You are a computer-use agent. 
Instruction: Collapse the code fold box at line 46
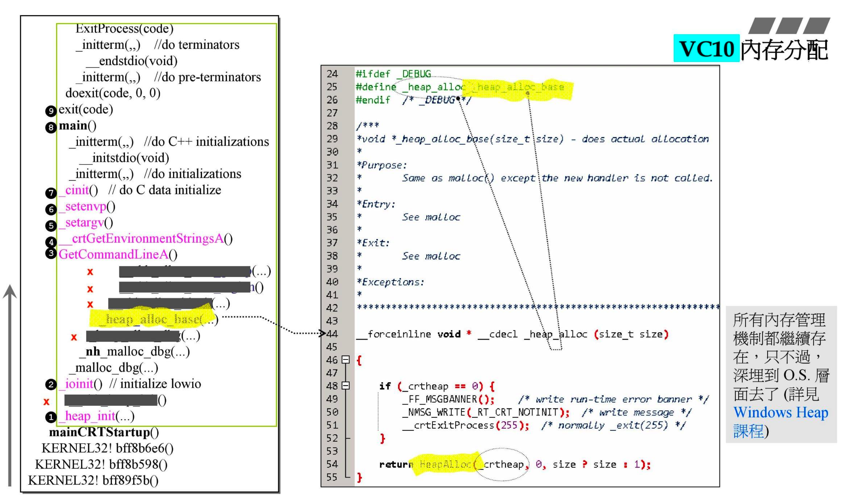coord(346,360)
